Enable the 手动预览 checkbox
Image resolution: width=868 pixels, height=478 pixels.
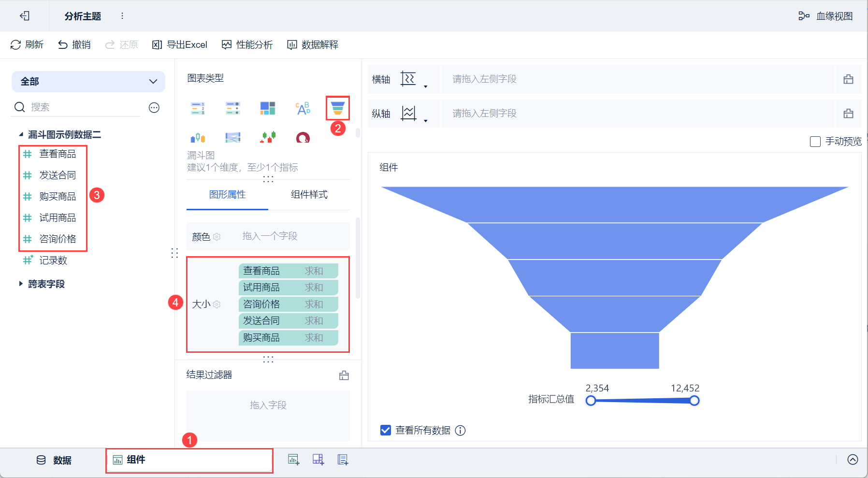click(x=815, y=142)
